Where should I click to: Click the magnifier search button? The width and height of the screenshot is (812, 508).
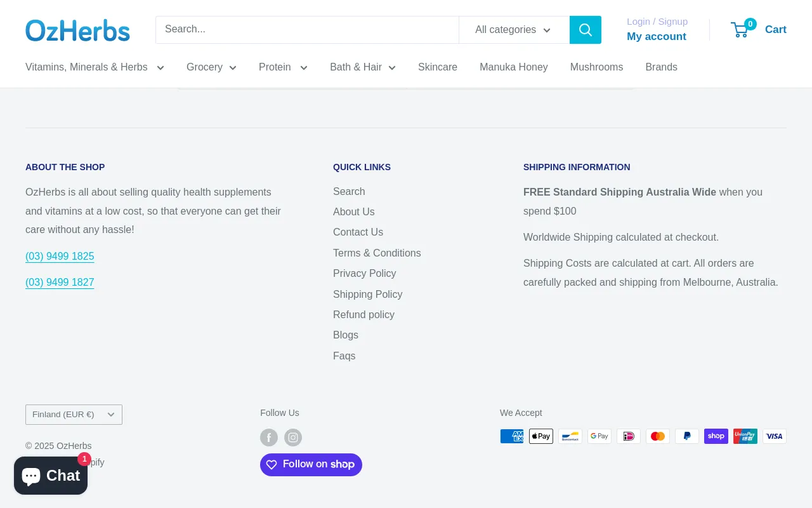[x=585, y=30]
